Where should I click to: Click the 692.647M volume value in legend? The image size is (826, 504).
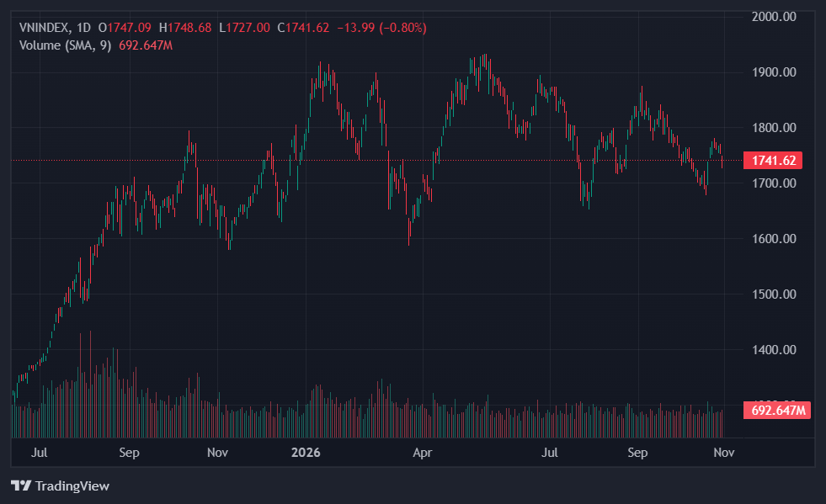[x=146, y=45]
